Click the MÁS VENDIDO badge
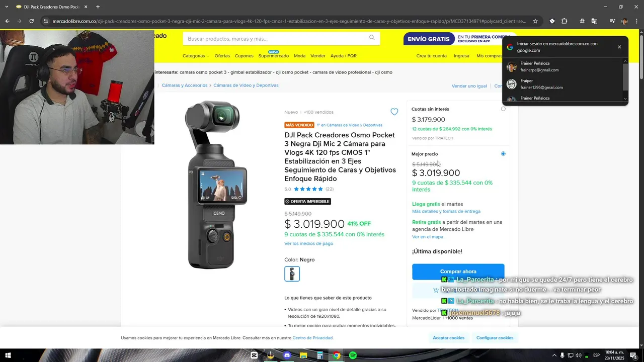 pos(299,125)
